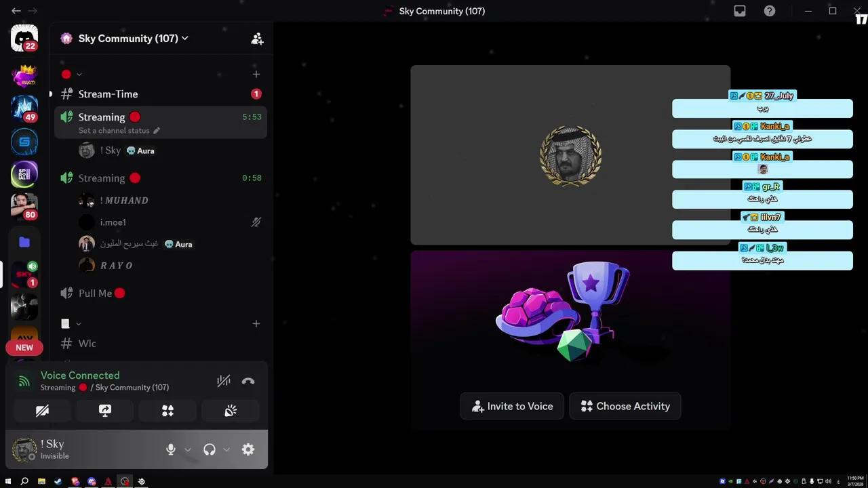Open the server icon with the 49 badge

click(x=24, y=108)
